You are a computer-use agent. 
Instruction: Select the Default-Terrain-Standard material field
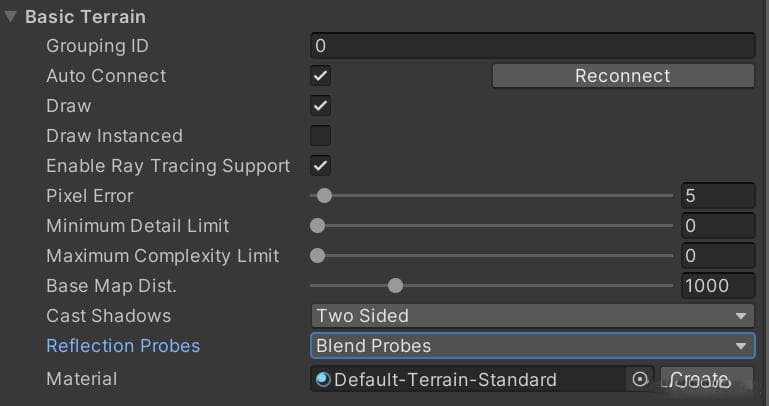470,380
